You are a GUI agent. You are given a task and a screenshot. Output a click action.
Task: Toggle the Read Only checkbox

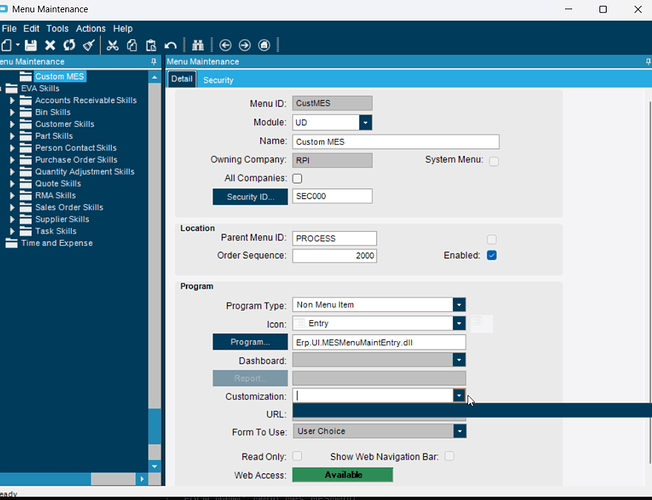point(297,456)
